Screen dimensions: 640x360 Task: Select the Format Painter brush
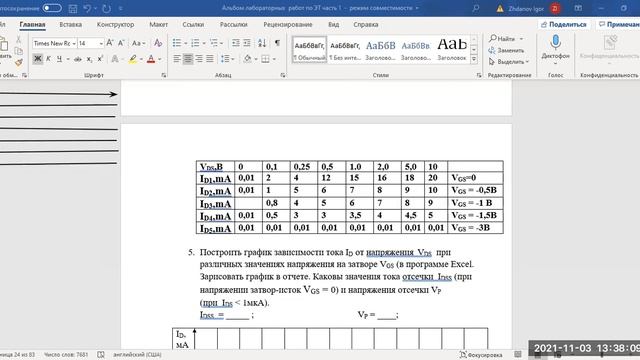(18, 62)
